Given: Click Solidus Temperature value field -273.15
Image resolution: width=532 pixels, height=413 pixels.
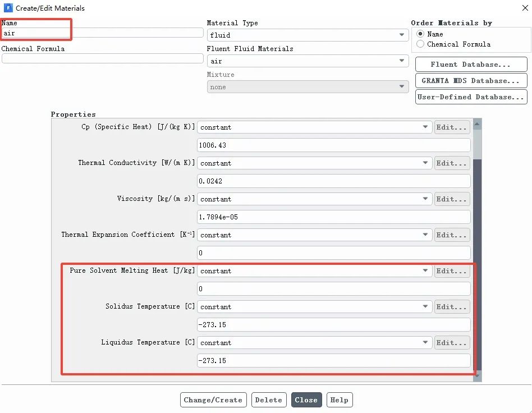Looking at the screenshot, I should point(333,325).
